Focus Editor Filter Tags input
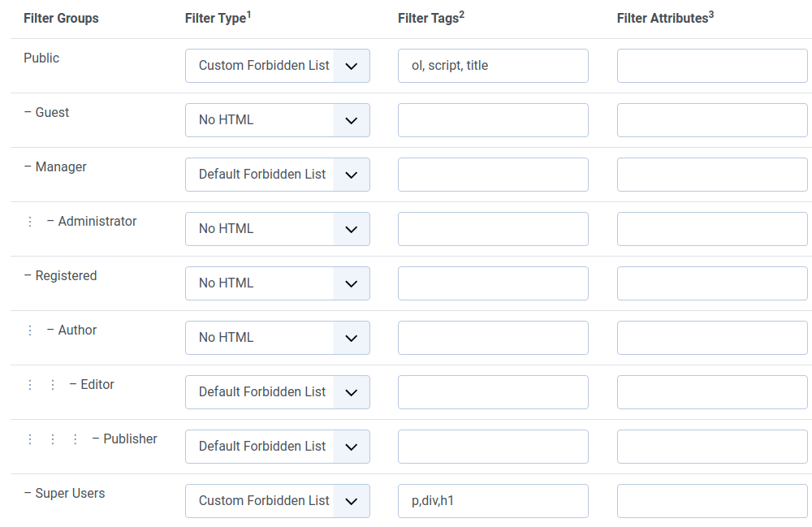Viewport: 812px width, 527px height. pos(493,392)
